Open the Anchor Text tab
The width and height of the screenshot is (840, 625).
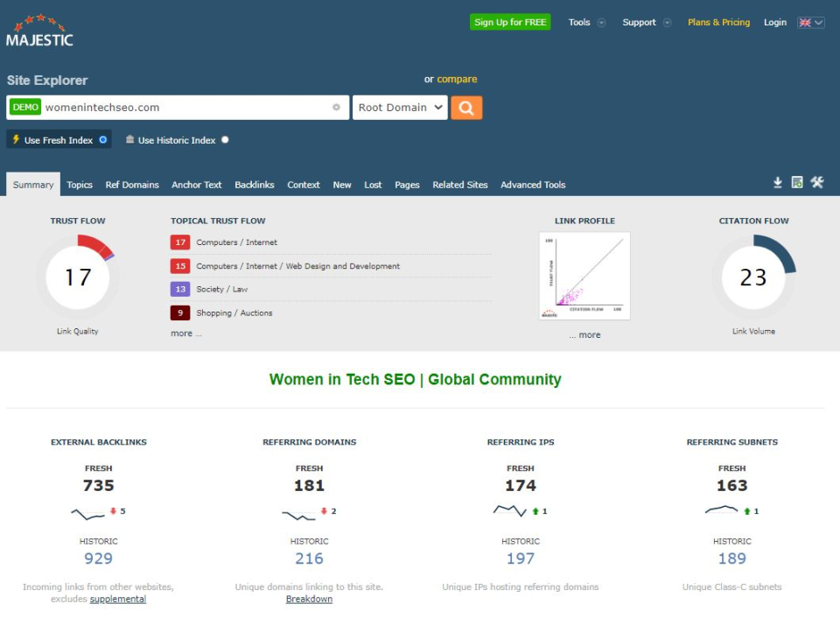click(x=196, y=185)
